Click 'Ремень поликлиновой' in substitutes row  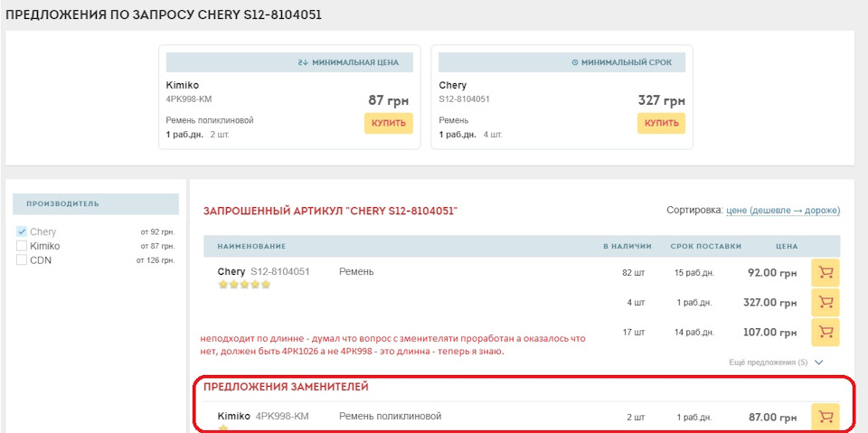[x=391, y=416]
